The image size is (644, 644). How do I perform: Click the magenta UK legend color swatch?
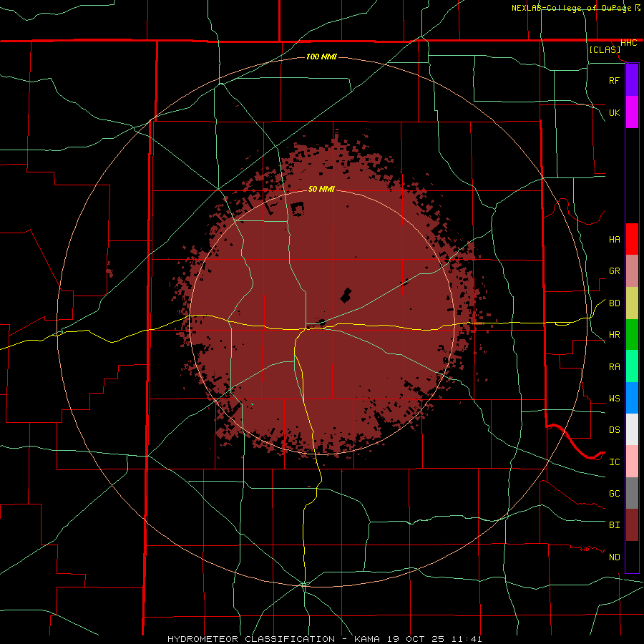[632, 112]
